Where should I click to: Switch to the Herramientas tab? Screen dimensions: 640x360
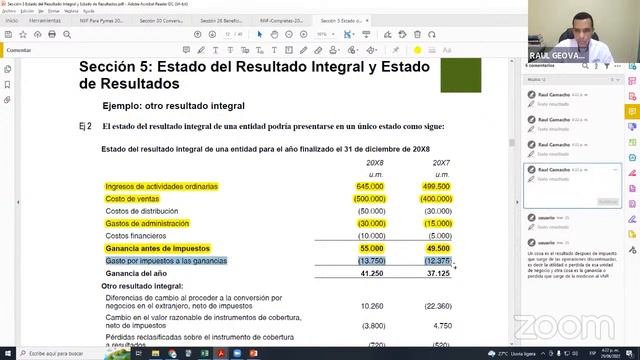(x=45, y=20)
